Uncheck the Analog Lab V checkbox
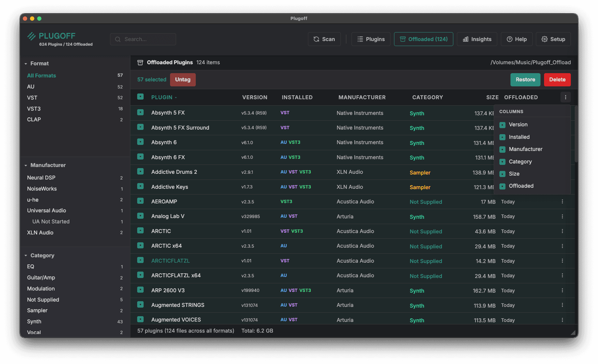Image resolution: width=598 pixels, height=364 pixels. click(x=140, y=216)
